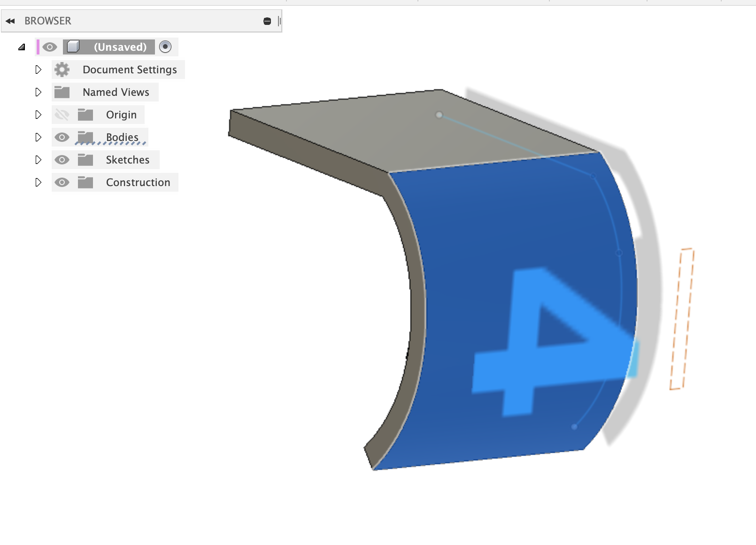Click the Construction folder icon
The height and width of the screenshot is (545, 756).
point(85,182)
